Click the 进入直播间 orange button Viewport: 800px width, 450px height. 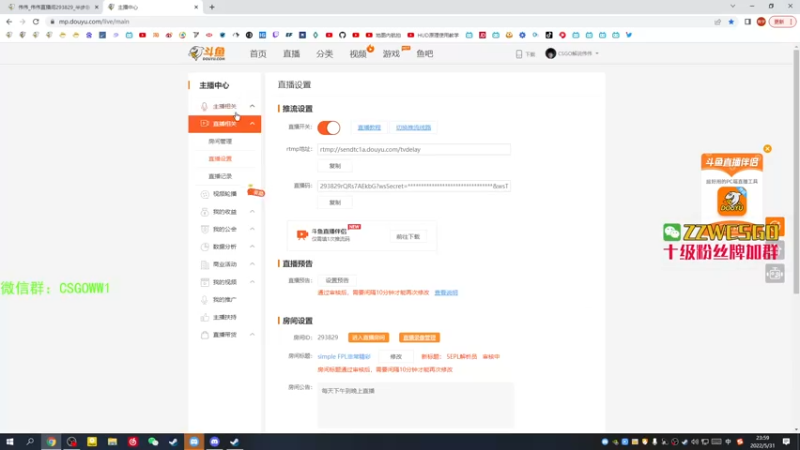(x=368, y=338)
